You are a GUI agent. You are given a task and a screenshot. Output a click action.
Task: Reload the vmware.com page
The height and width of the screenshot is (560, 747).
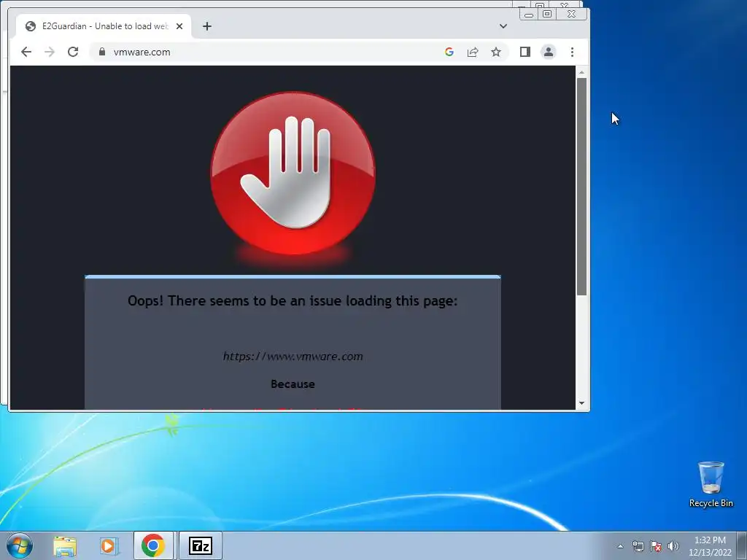(x=73, y=52)
